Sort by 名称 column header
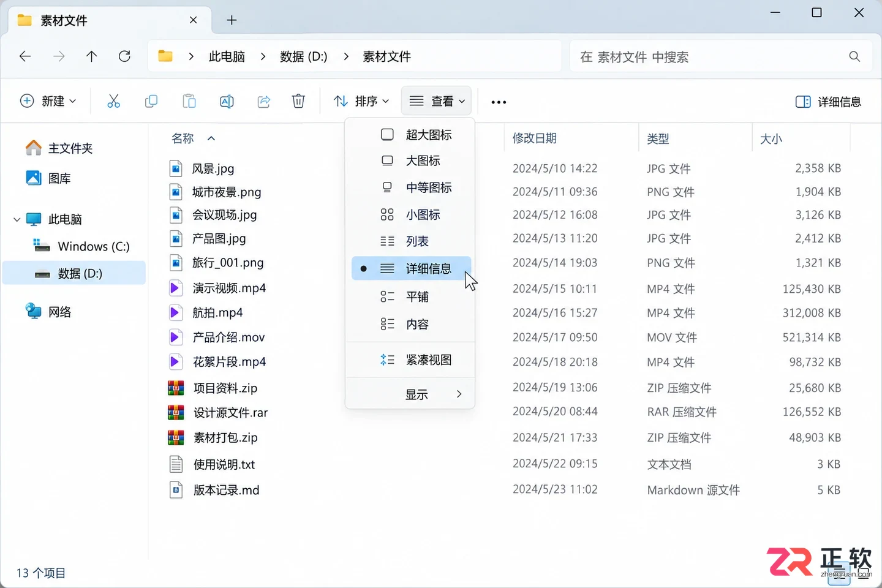882x588 pixels. pos(183,138)
